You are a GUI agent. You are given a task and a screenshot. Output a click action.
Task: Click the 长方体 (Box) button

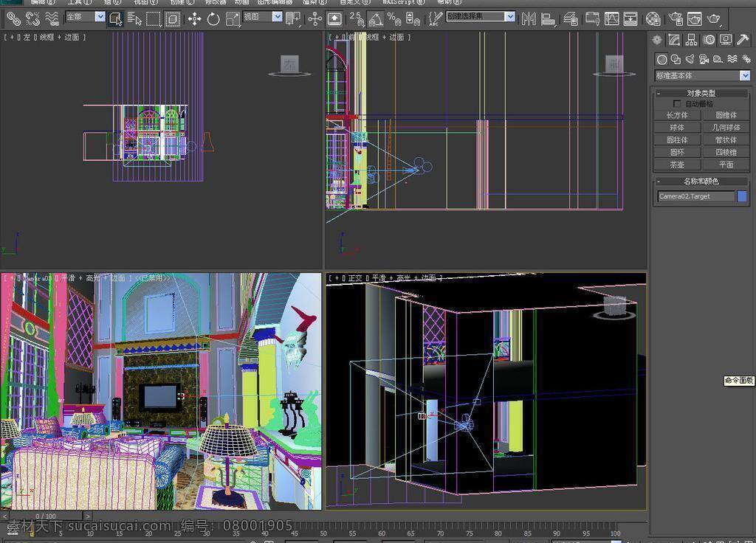click(x=677, y=115)
